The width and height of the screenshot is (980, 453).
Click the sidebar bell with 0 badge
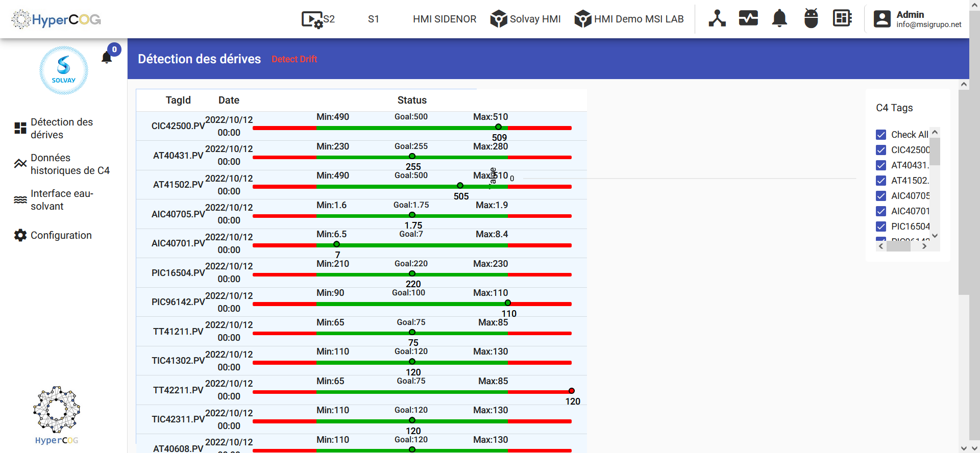107,57
